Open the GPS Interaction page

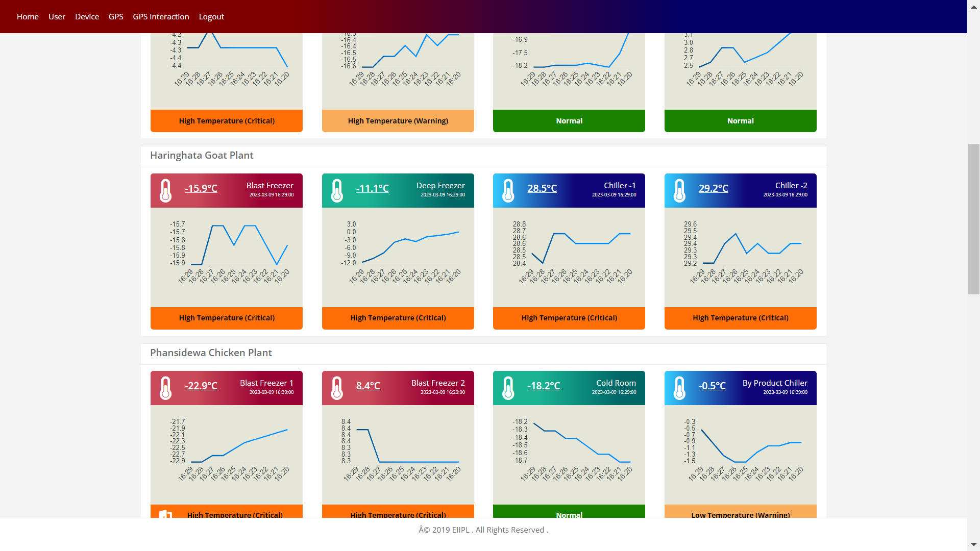(x=161, y=16)
